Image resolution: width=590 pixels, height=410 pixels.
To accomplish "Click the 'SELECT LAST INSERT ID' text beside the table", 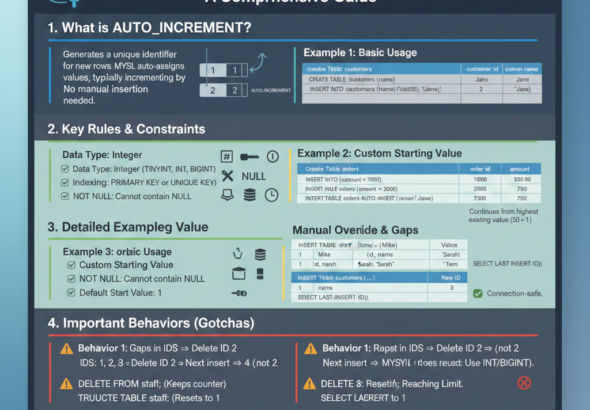I will 508,264.
